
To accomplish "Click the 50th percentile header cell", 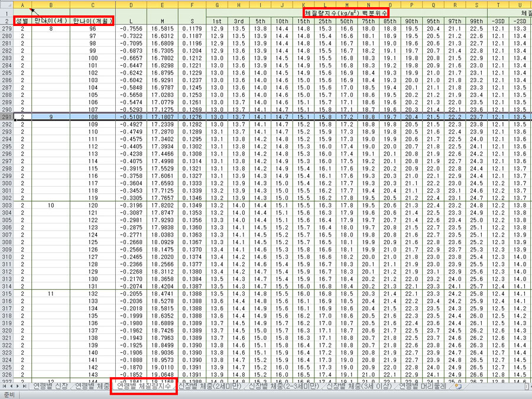I will click(346, 21).
